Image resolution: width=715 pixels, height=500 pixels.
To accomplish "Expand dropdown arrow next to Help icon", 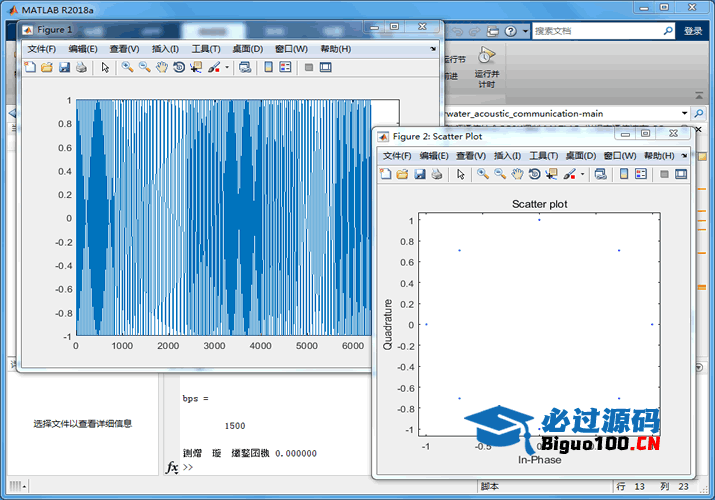I will click(525, 31).
